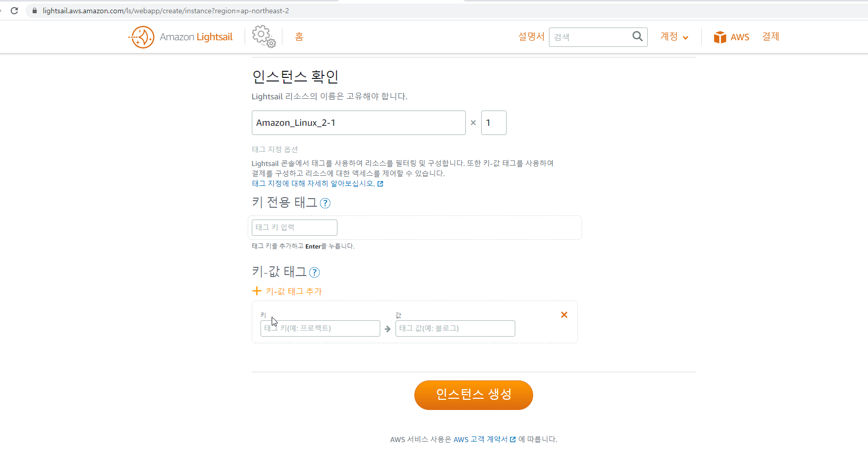This screenshot has height=466, width=868.
Task: Click the 태그 지정 옵션 label
Action: tap(275, 149)
